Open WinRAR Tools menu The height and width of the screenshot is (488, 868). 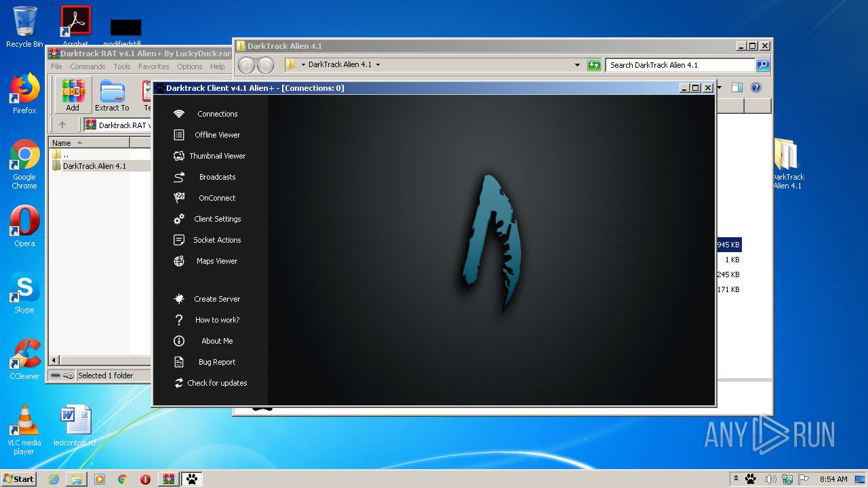coord(122,66)
